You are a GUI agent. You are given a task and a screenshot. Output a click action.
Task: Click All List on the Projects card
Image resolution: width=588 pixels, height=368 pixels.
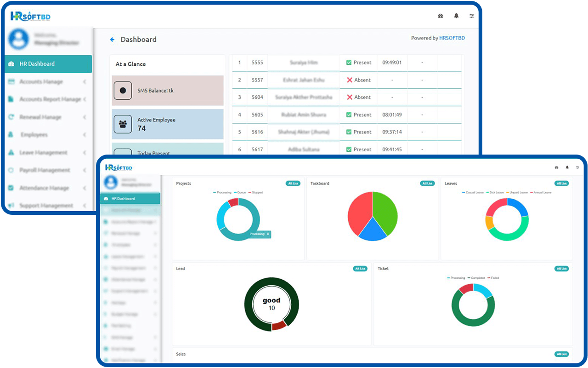point(293,184)
